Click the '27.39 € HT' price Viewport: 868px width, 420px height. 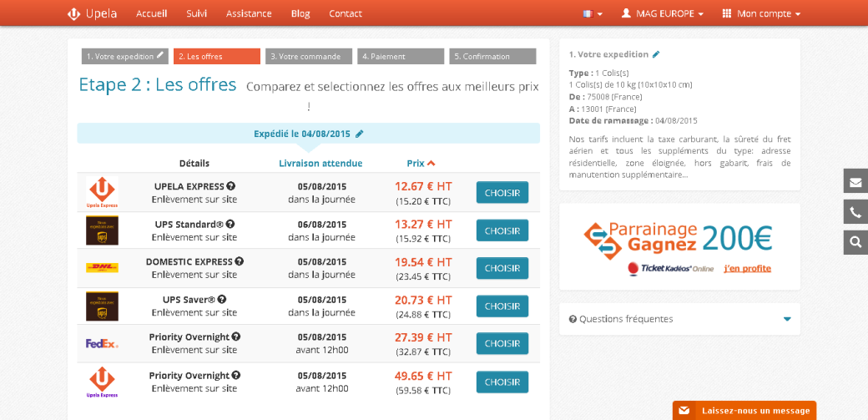[423, 337]
